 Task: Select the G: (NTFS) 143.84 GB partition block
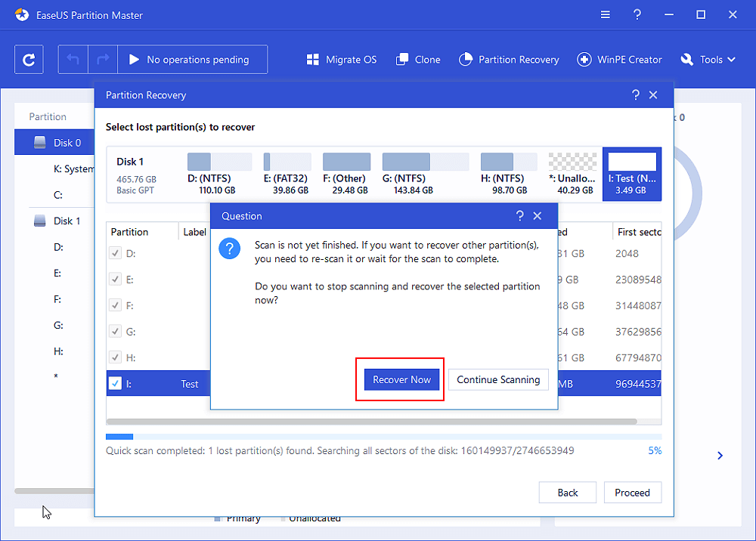tap(425, 174)
